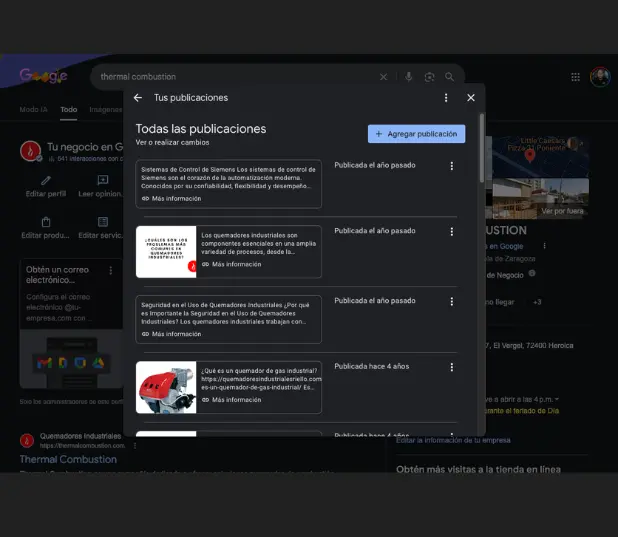Click Siemens post text card
Screen dimensions: 618x537
229,184
